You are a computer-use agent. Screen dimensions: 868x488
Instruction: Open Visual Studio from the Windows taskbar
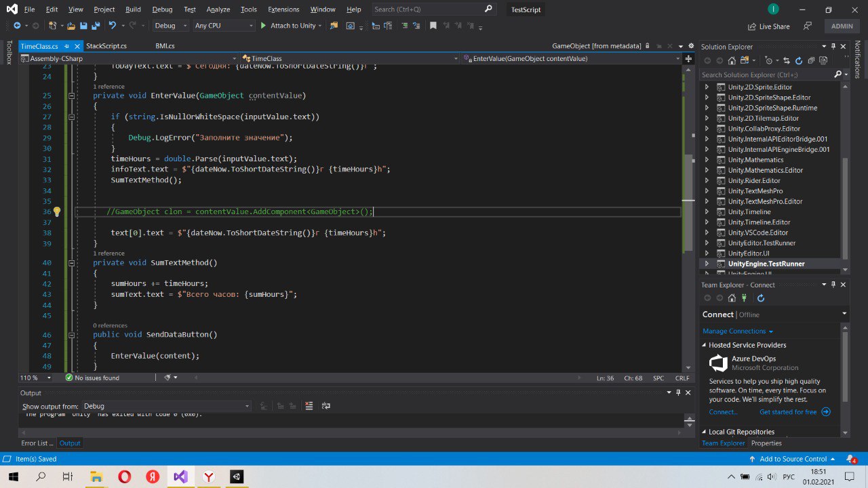180,476
